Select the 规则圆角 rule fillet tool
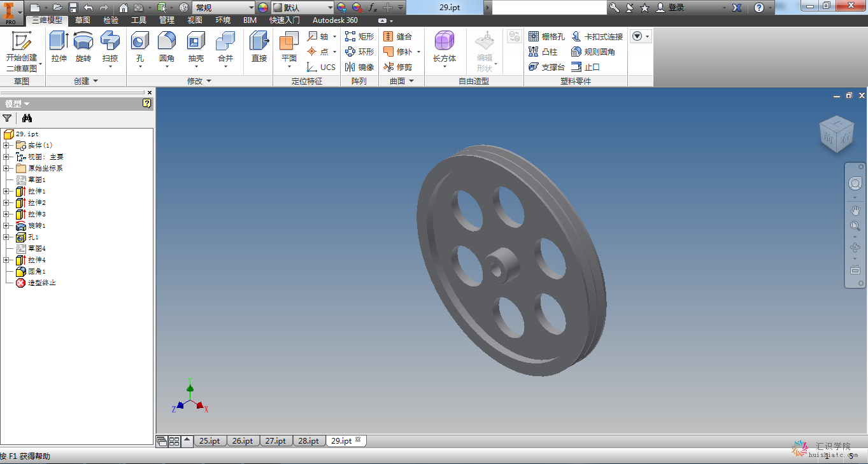Viewport: 868px width, 464px height. 593,52
